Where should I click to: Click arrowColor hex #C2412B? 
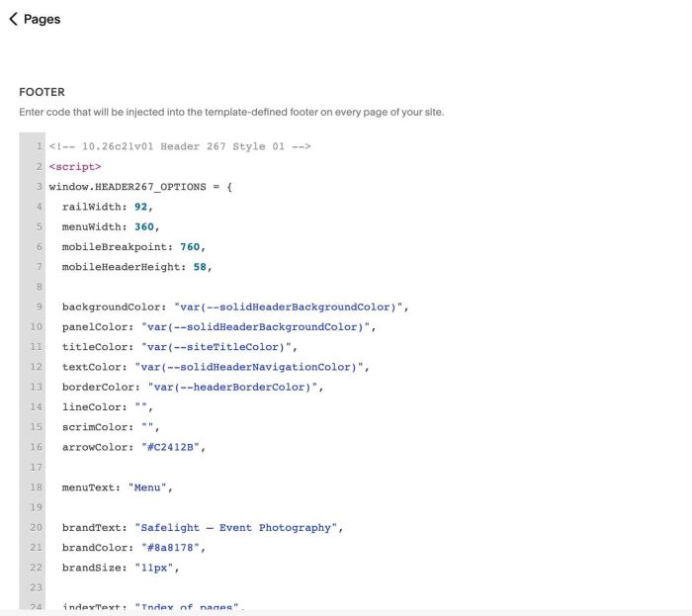170,448
